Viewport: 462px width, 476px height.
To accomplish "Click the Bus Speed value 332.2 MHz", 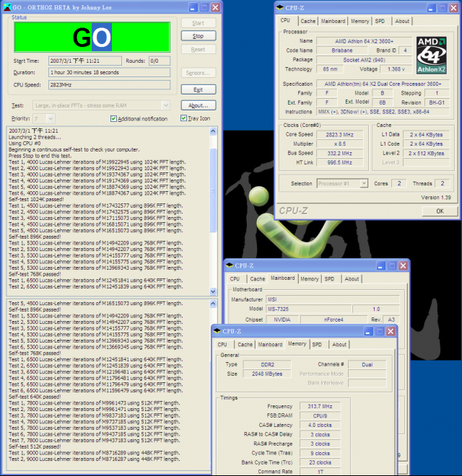I will point(339,153).
